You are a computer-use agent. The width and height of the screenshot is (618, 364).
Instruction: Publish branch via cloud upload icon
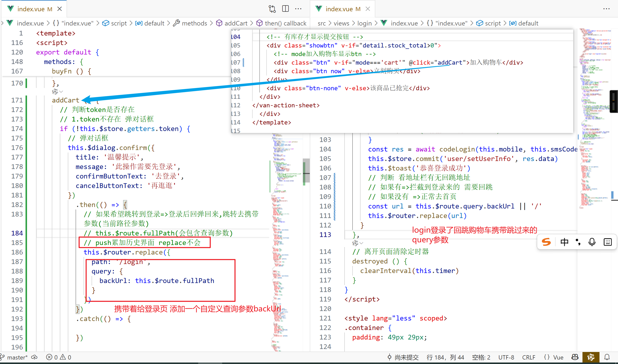click(34, 357)
